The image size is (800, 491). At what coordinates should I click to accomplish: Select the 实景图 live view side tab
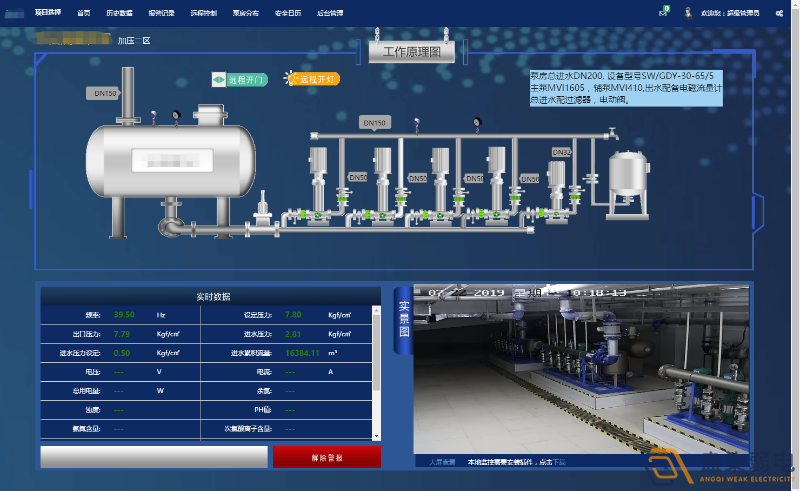[404, 318]
